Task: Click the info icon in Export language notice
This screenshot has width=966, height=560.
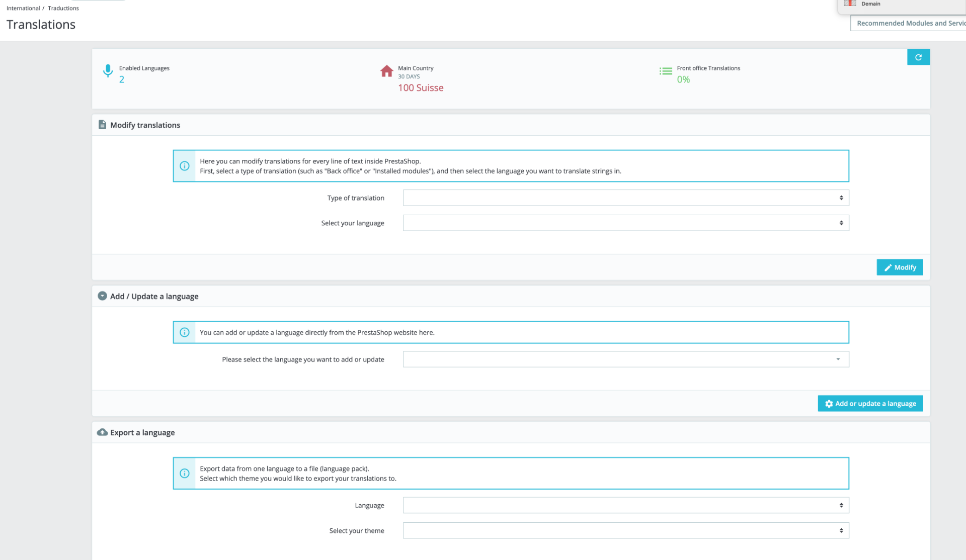Action: (x=185, y=473)
